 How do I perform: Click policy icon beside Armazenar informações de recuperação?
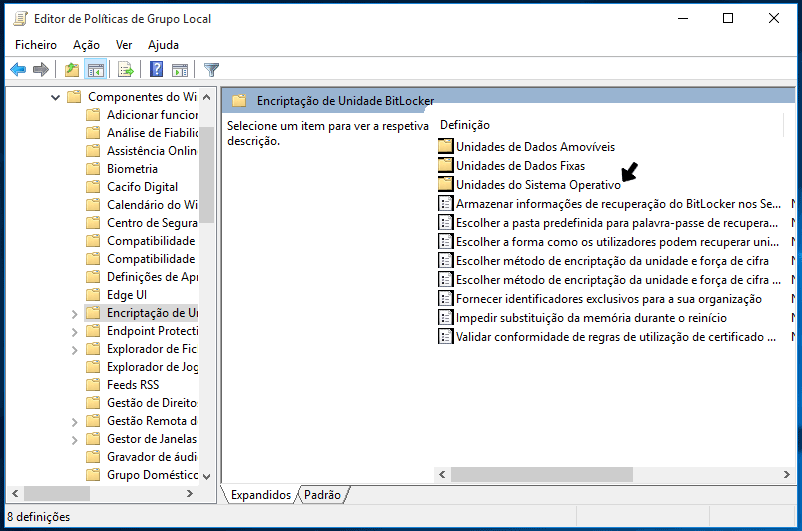(445, 204)
